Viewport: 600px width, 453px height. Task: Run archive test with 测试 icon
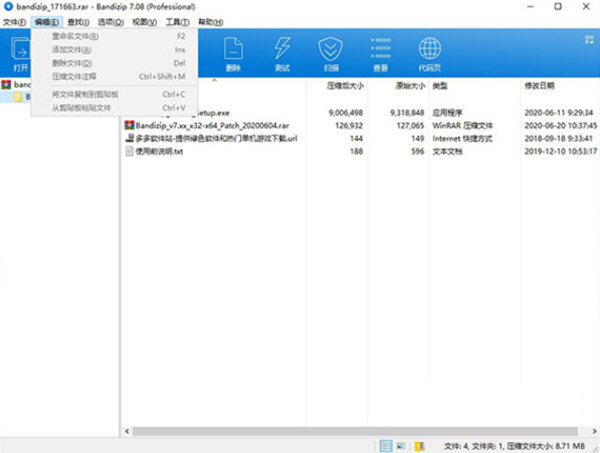click(282, 53)
